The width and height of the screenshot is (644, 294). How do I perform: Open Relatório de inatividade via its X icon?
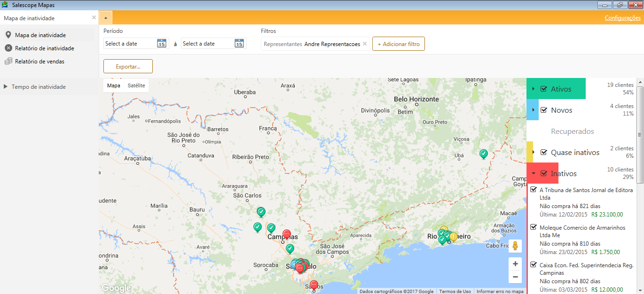coord(8,48)
